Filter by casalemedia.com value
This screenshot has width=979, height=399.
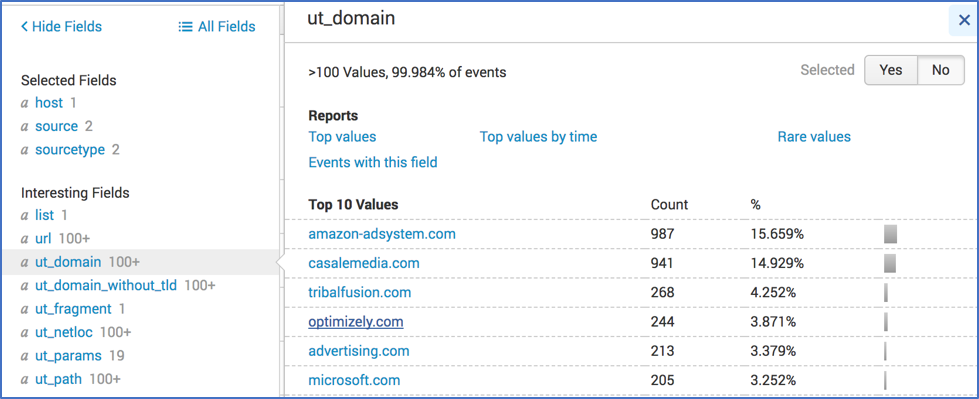pos(364,264)
